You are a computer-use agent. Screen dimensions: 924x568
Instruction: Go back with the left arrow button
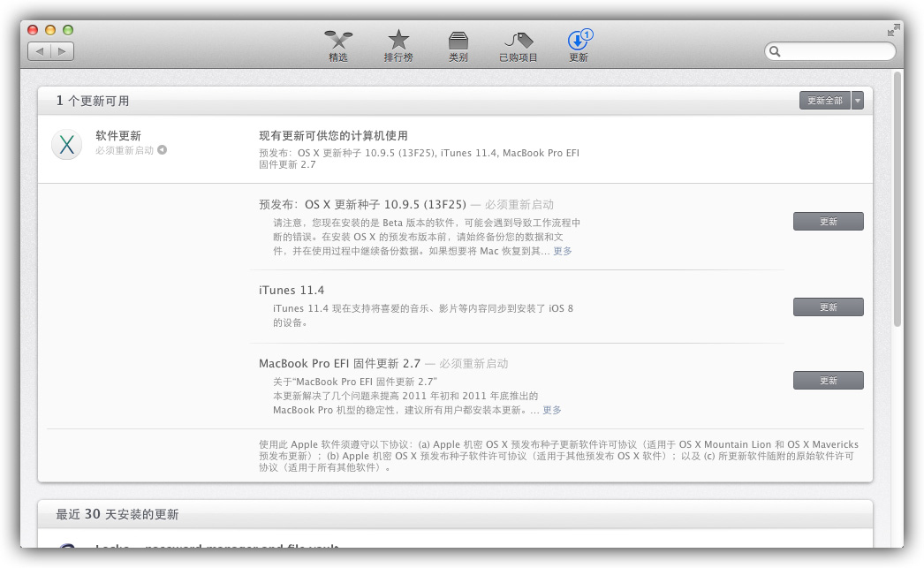point(40,51)
